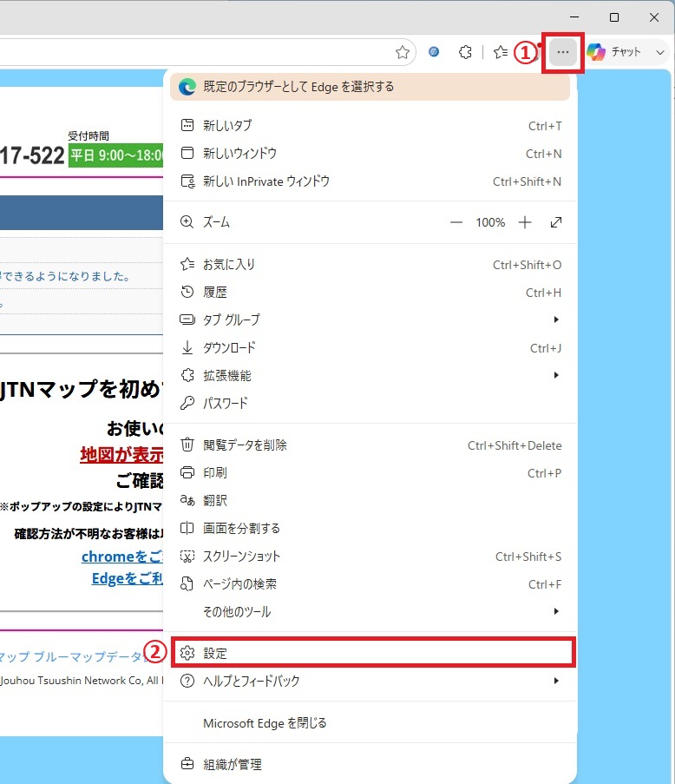
Task: Click the history clock icon
Action: 187,292
